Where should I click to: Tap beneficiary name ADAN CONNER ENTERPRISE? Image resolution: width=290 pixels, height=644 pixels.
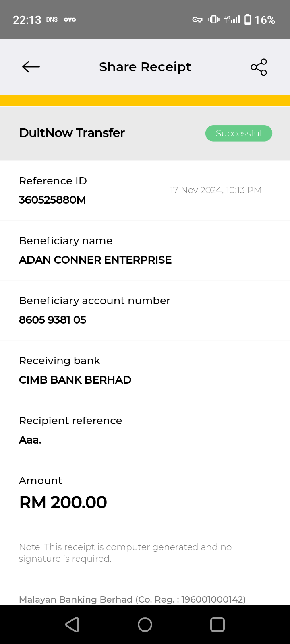coord(95,260)
